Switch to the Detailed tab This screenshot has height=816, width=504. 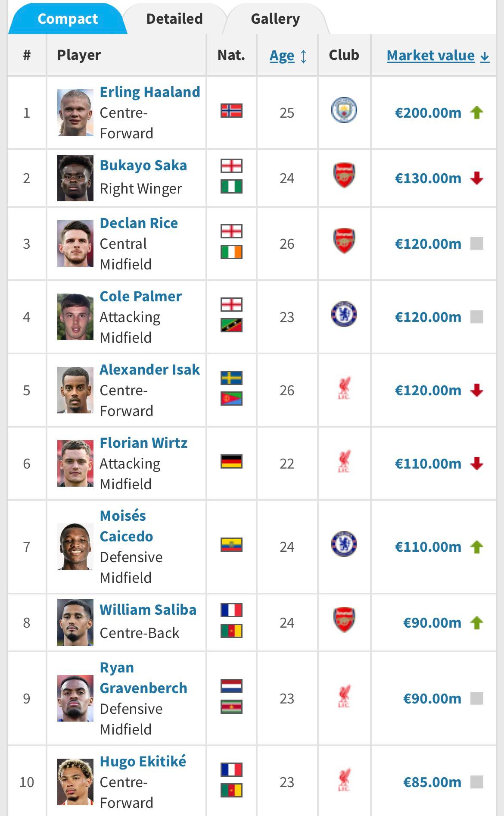[174, 19]
